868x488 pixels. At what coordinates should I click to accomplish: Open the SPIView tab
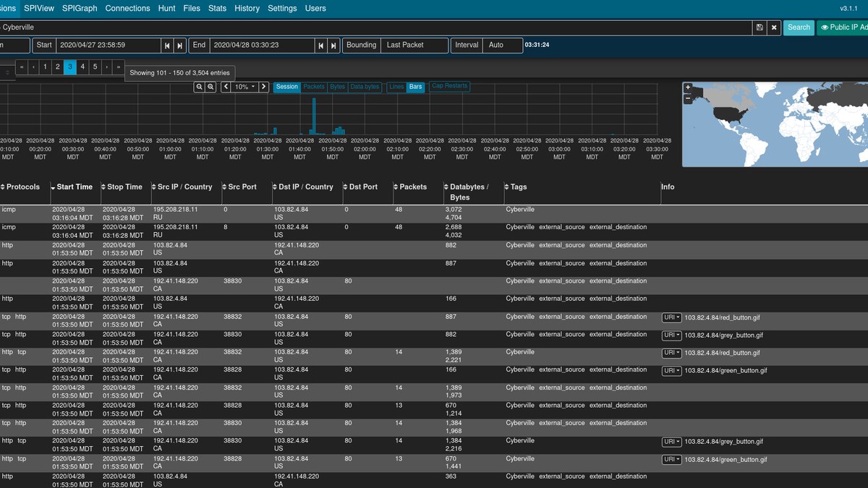pyautogui.click(x=39, y=9)
